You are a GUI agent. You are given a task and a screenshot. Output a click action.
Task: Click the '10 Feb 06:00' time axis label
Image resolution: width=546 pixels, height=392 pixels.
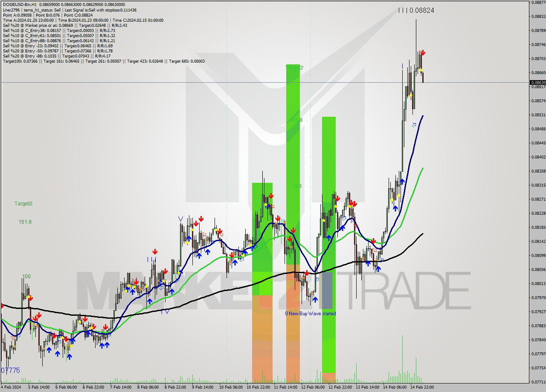pos(231,387)
